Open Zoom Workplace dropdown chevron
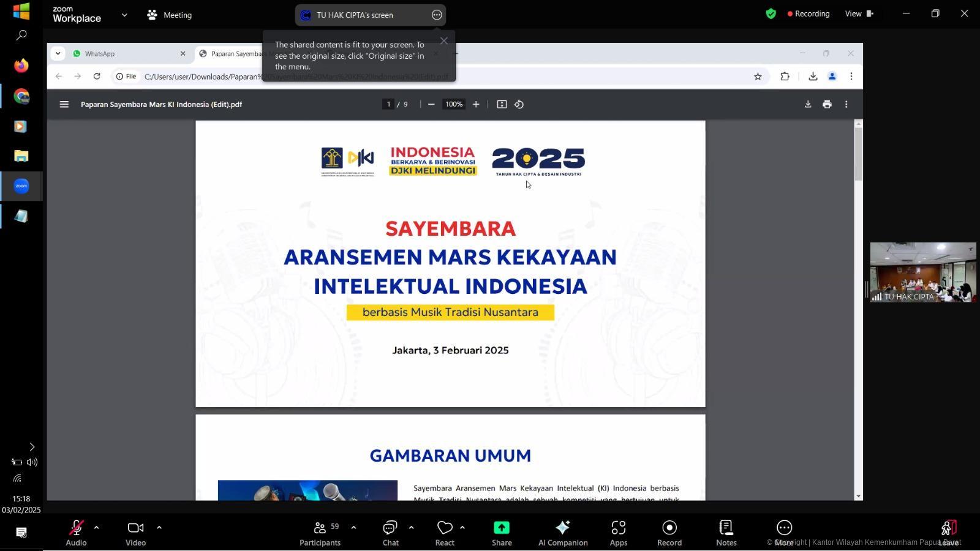The image size is (980, 551). [x=124, y=15]
